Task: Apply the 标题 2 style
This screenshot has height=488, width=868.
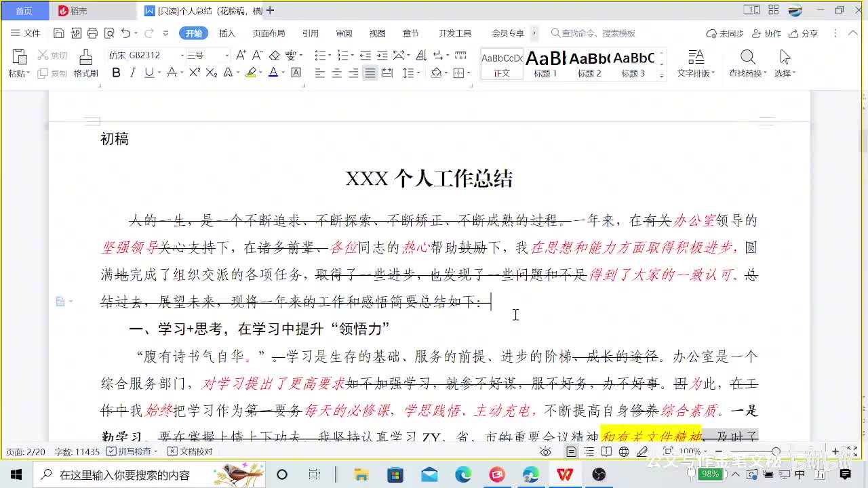Action: point(589,64)
